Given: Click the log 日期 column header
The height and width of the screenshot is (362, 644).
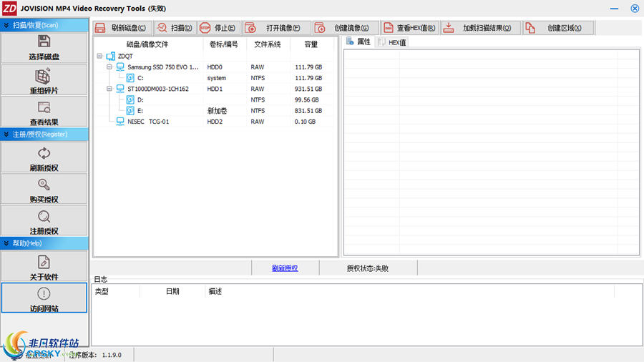Looking at the screenshot, I should (172, 291).
